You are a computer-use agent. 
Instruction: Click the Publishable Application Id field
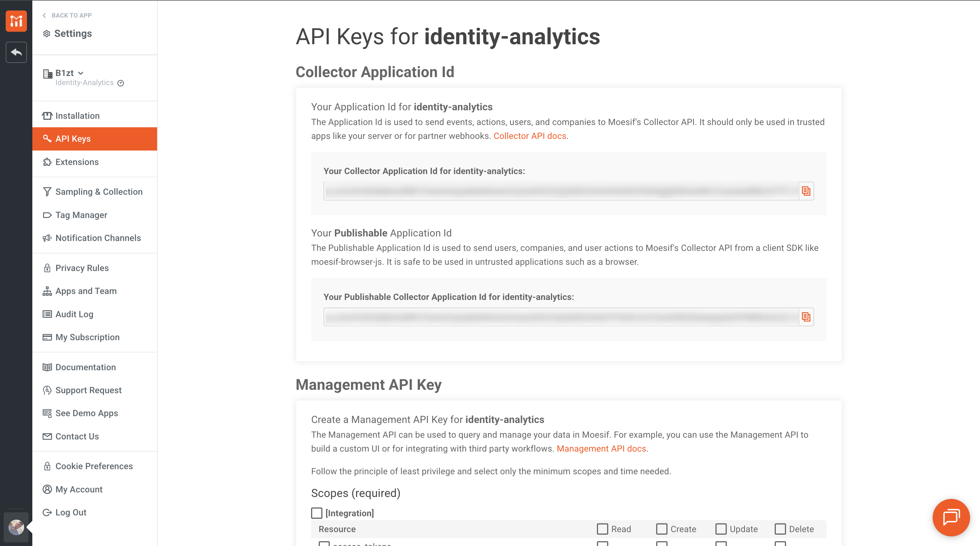tap(561, 317)
